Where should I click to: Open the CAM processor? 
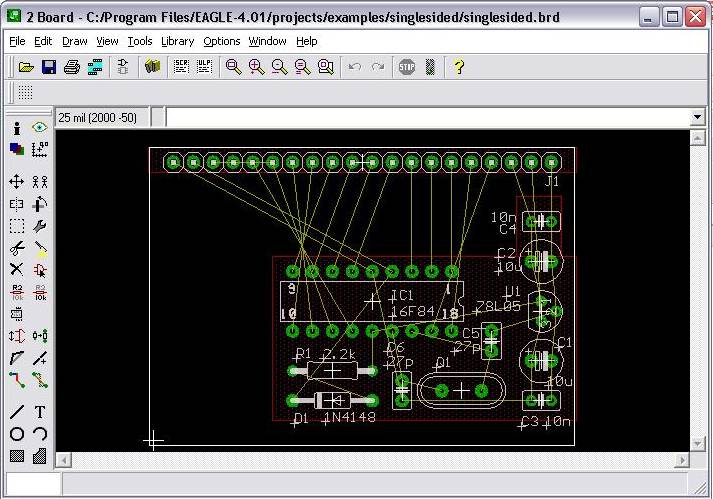pyautogui.click(x=95, y=67)
